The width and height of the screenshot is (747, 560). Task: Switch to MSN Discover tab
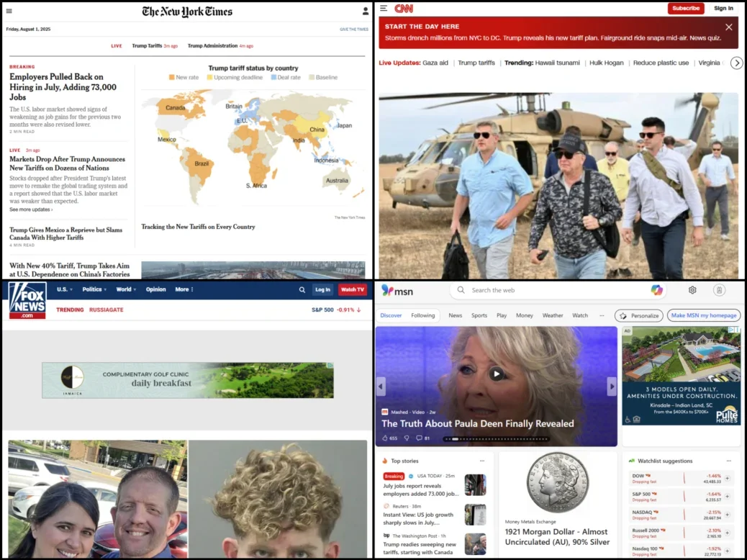point(391,315)
